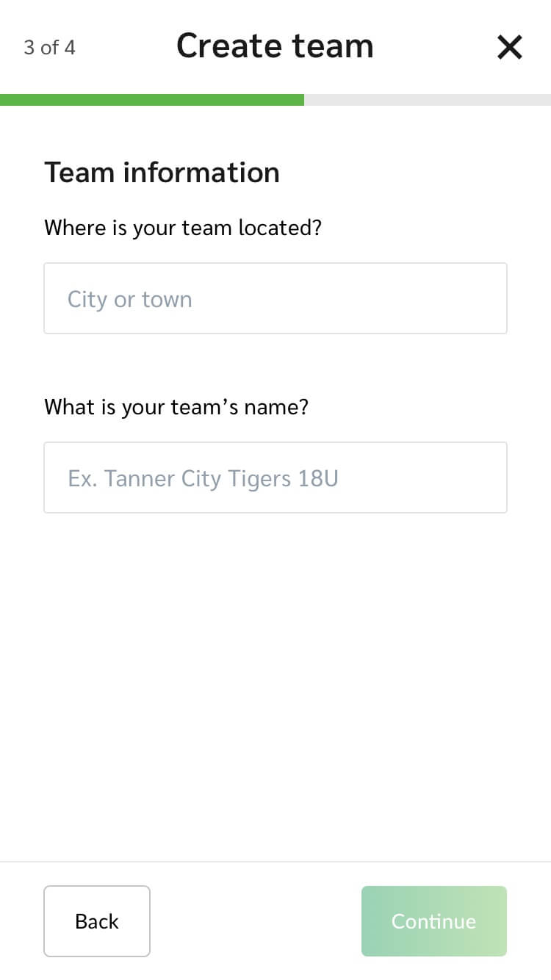Tap the X icon in header
Screen dimensions: 551x980
(x=509, y=48)
